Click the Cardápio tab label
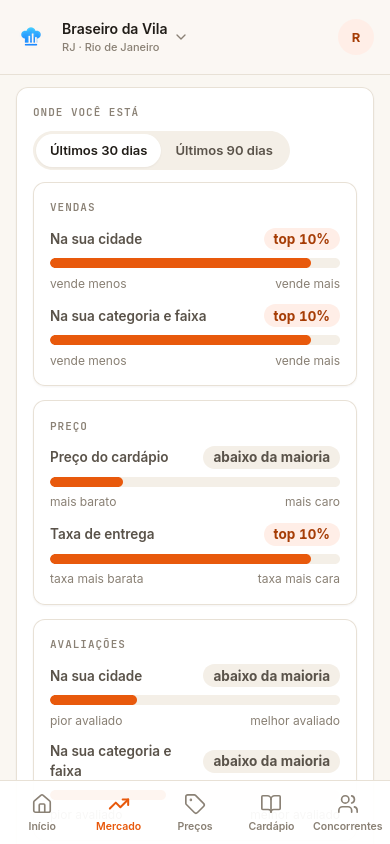 (271, 826)
